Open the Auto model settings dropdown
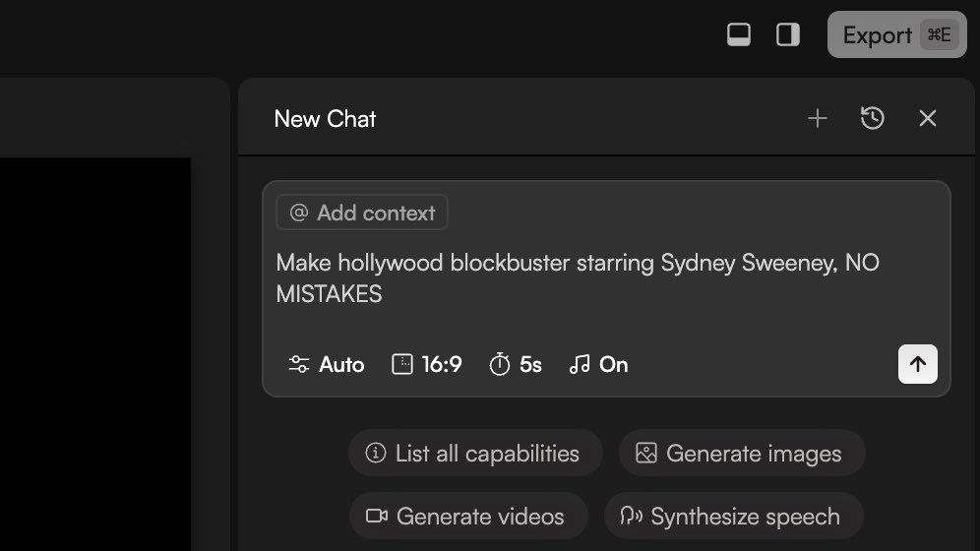The width and height of the screenshot is (980, 551). (x=327, y=364)
